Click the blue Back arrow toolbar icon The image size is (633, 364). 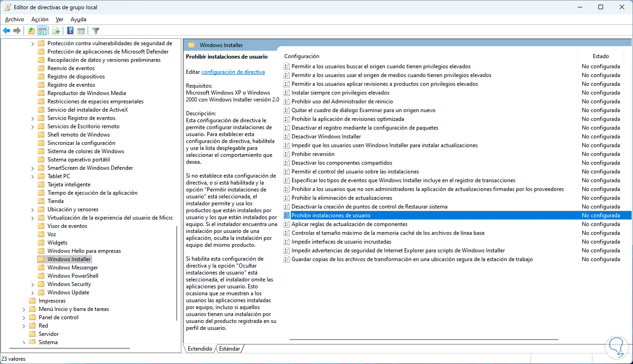pos(6,31)
